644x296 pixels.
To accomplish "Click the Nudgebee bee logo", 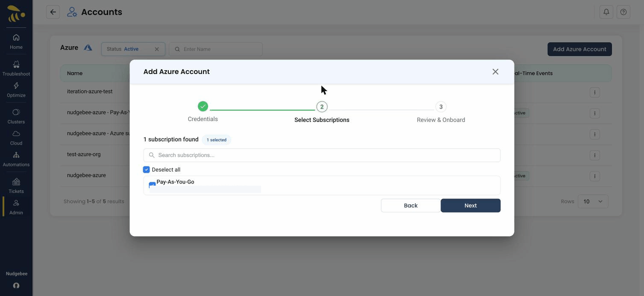I will click(16, 14).
